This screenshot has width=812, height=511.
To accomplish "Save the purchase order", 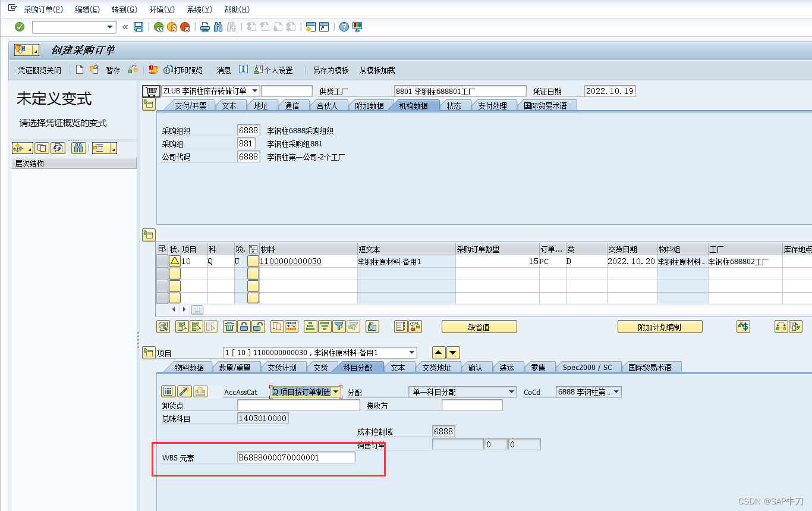I will (139, 27).
